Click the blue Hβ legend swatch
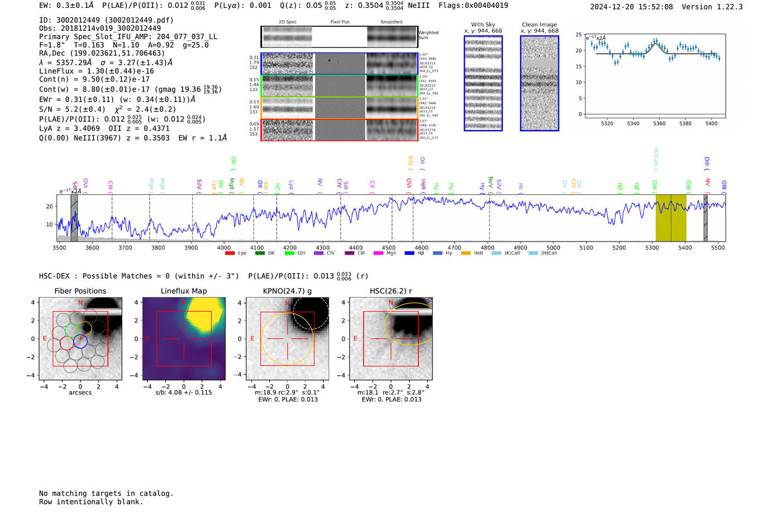The height and width of the screenshot is (532, 782). point(409,253)
